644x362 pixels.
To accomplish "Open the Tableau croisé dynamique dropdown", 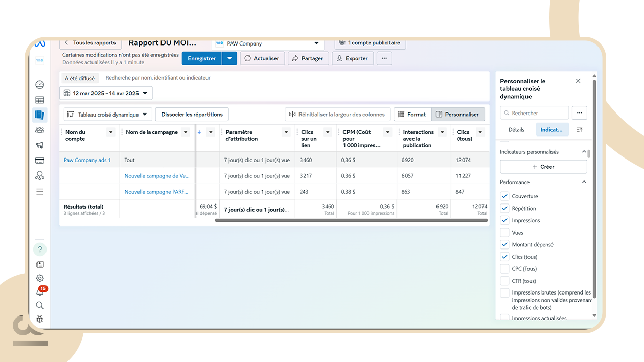I will coord(108,115).
